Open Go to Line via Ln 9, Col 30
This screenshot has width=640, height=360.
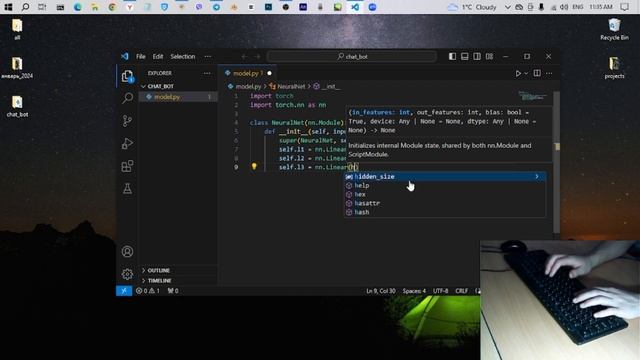(381, 291)
